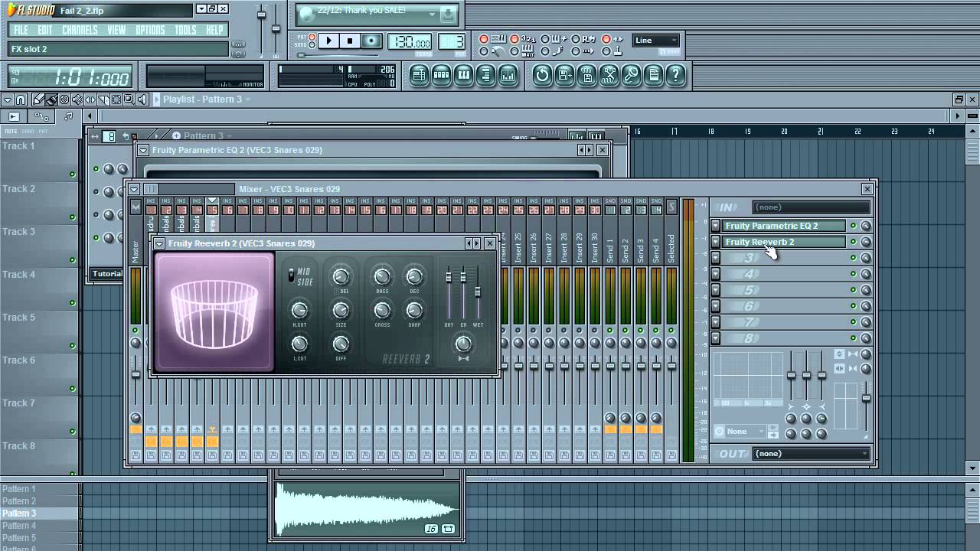Open mixer IN (none) dropdown
Viewport: 980px width, 551px height.
pos(812,207)
